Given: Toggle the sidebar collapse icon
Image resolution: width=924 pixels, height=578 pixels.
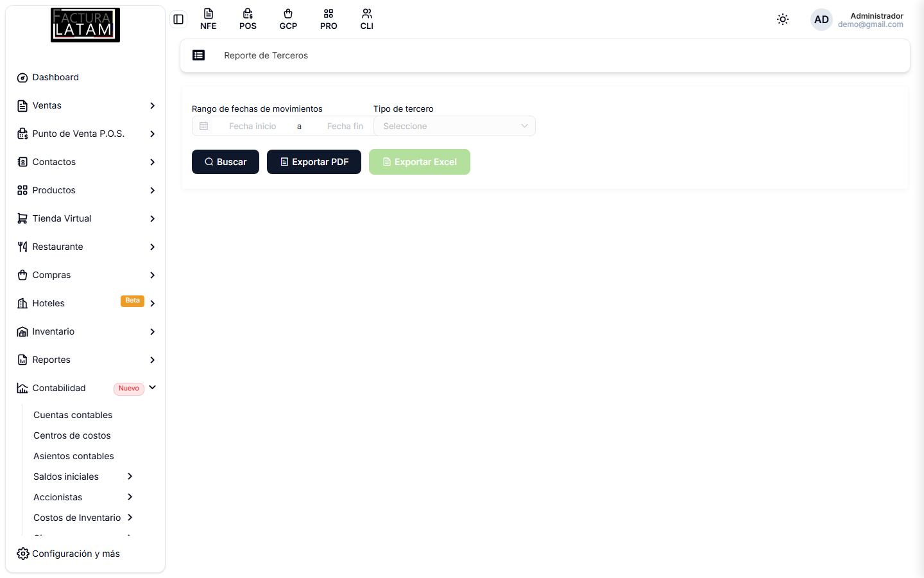Looking at the screenshot, I should [178, 19].
